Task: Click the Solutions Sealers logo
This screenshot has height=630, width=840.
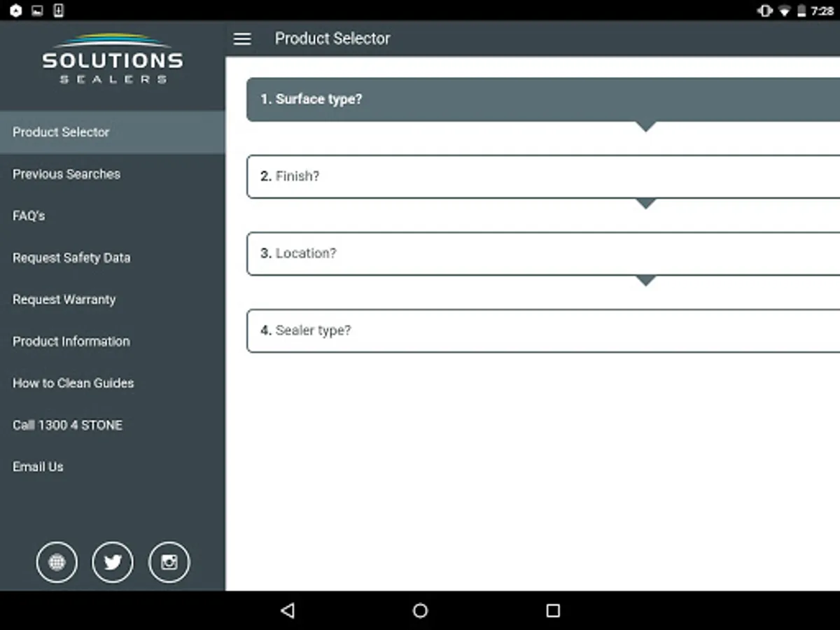Action: pyautogui.click(x=112, y=59)
